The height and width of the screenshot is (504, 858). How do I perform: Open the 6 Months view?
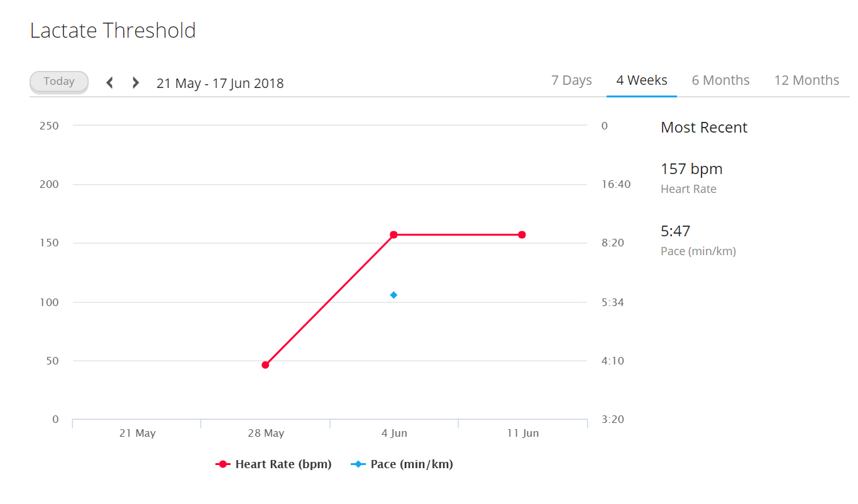pyautogui.click(x=720, y=80)
